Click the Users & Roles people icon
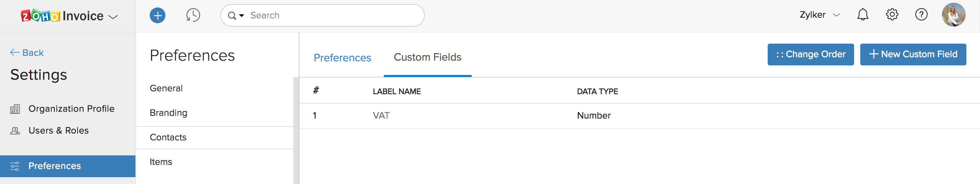This screenshot has height=184, width=980. click(15, 131)
